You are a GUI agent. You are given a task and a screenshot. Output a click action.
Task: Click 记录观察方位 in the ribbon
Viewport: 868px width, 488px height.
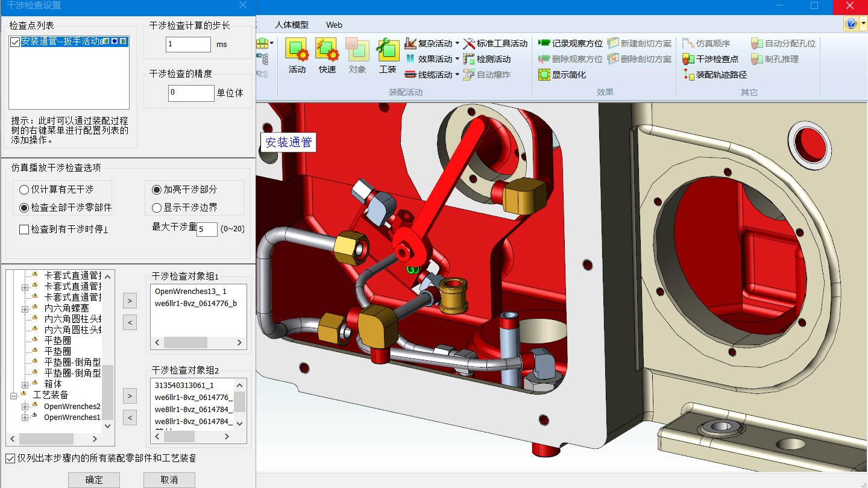pos(570,43)
